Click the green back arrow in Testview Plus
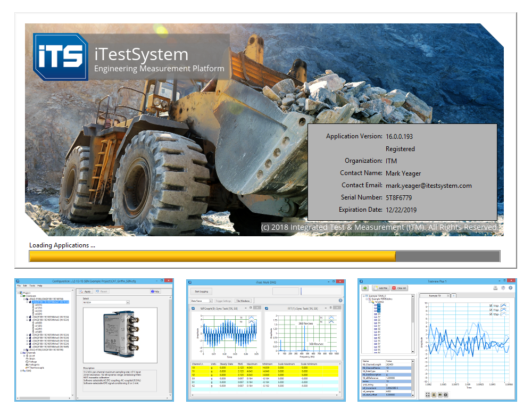 pyautogui.click(x=366, y=288)
